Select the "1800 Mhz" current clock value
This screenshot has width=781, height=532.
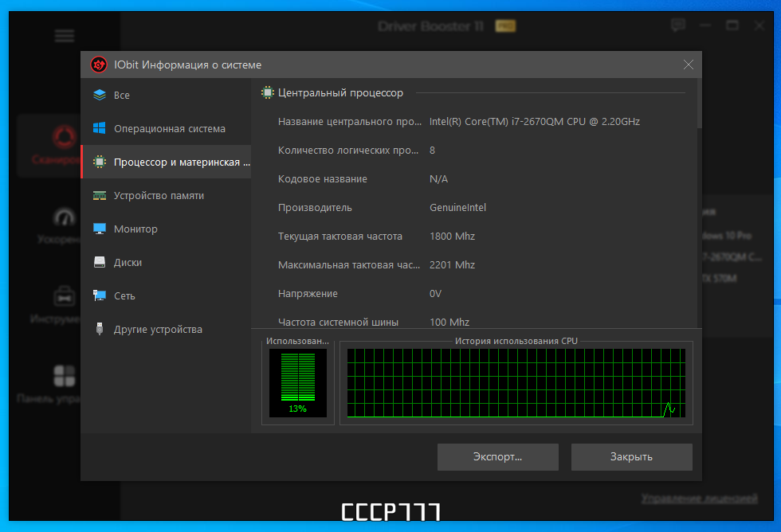click(x=453, y=237)
